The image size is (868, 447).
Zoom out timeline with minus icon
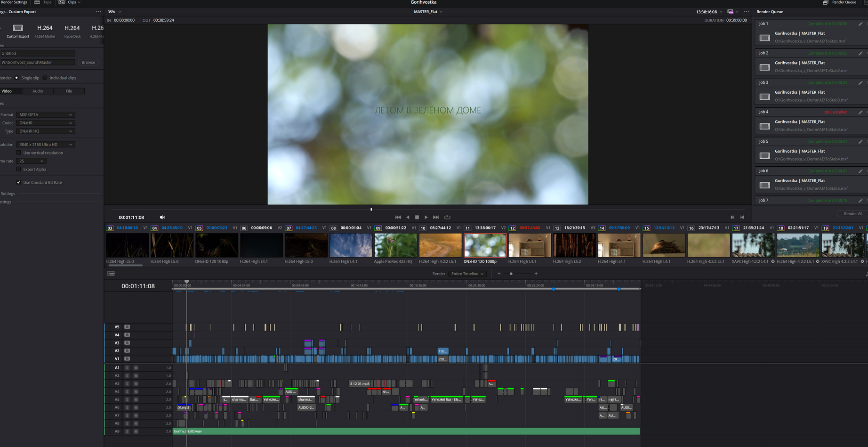tap(499, 274)
